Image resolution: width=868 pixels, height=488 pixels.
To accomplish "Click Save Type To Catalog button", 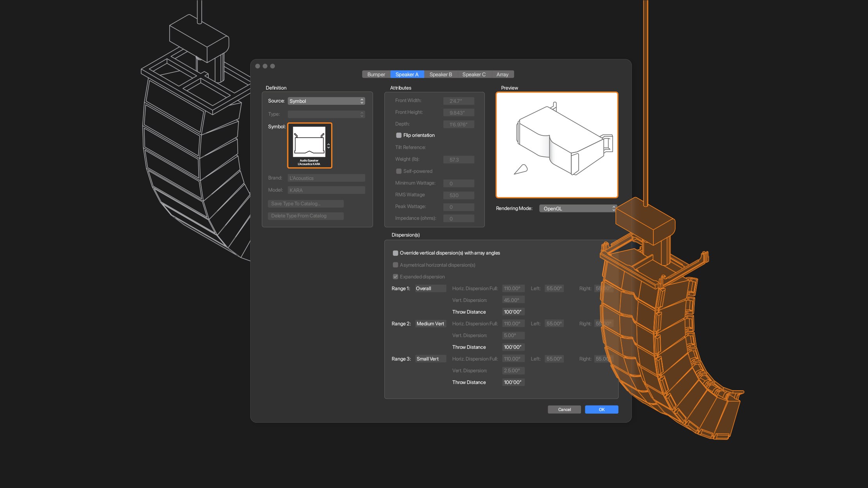I will [306, 204].
